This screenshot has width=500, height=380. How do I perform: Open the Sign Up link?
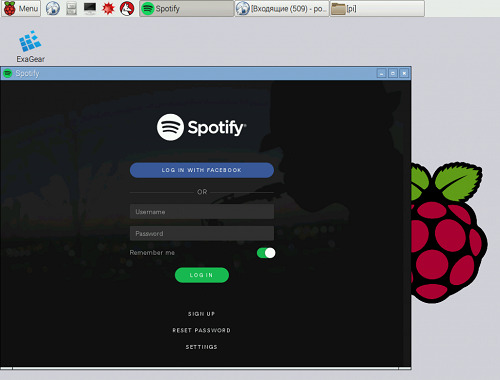tap(201, 314)
